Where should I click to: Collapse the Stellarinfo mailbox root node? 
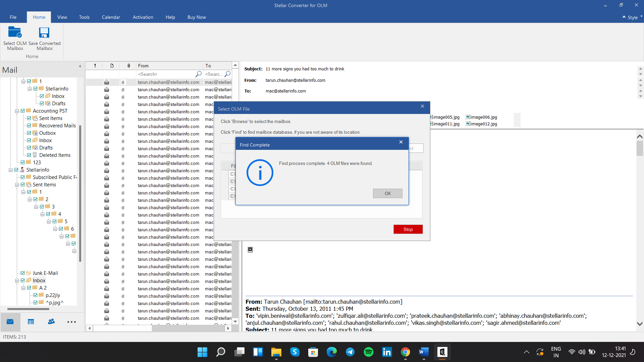(x=10, y=170)
